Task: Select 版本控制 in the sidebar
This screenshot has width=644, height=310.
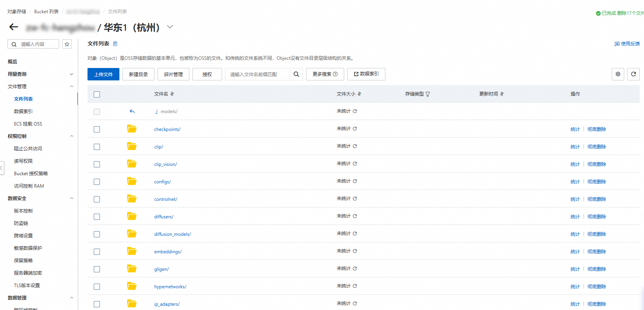Action: (x=23, y=211)
